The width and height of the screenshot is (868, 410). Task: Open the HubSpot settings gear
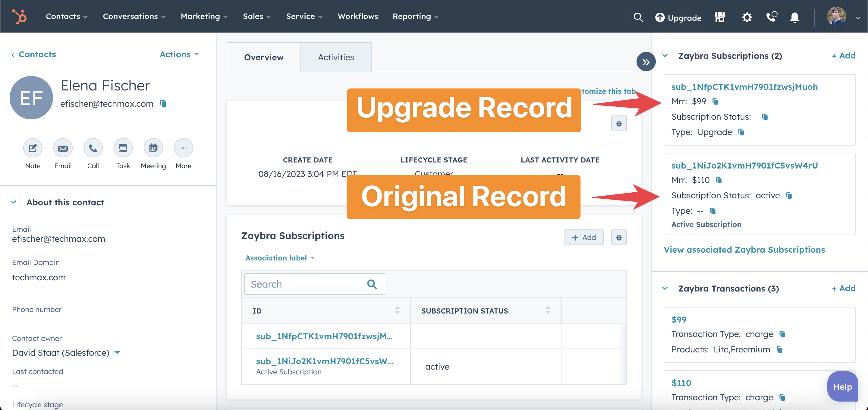747,17
